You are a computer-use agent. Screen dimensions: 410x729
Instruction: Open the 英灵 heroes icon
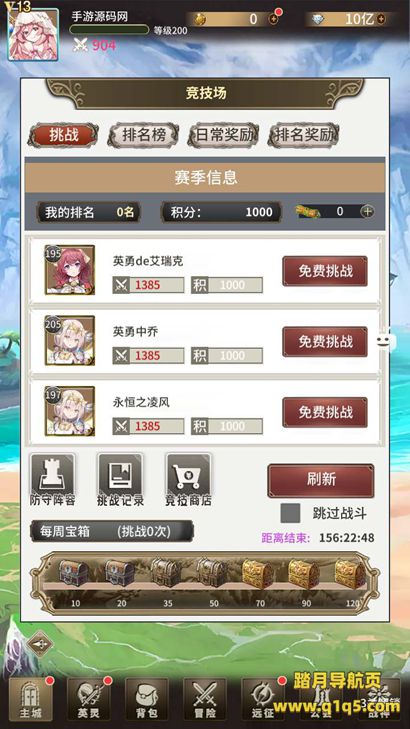click(89, 699)
